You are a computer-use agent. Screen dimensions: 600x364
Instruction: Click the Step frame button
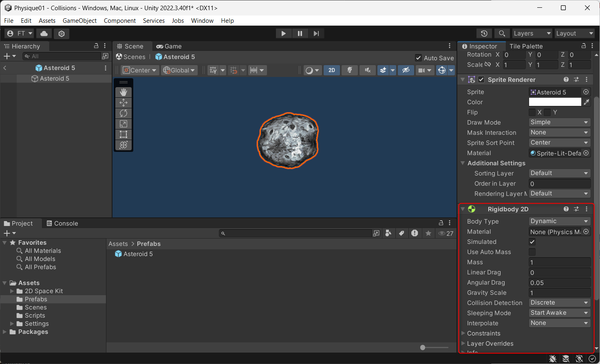tap(316, 33)
